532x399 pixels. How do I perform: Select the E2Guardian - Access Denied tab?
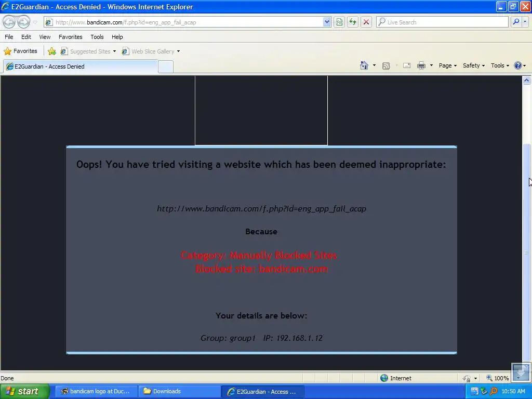click(x=81, y=66)
